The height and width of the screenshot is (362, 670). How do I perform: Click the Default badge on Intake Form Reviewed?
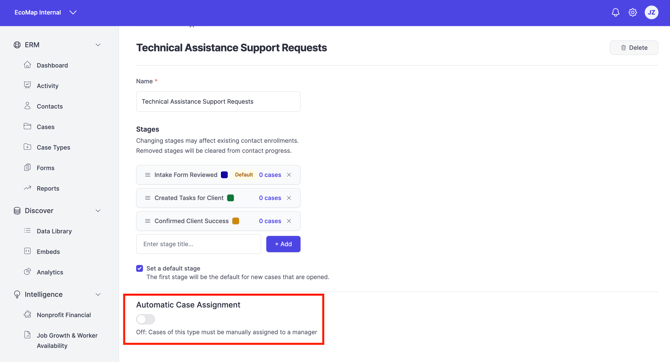point(244,175)
